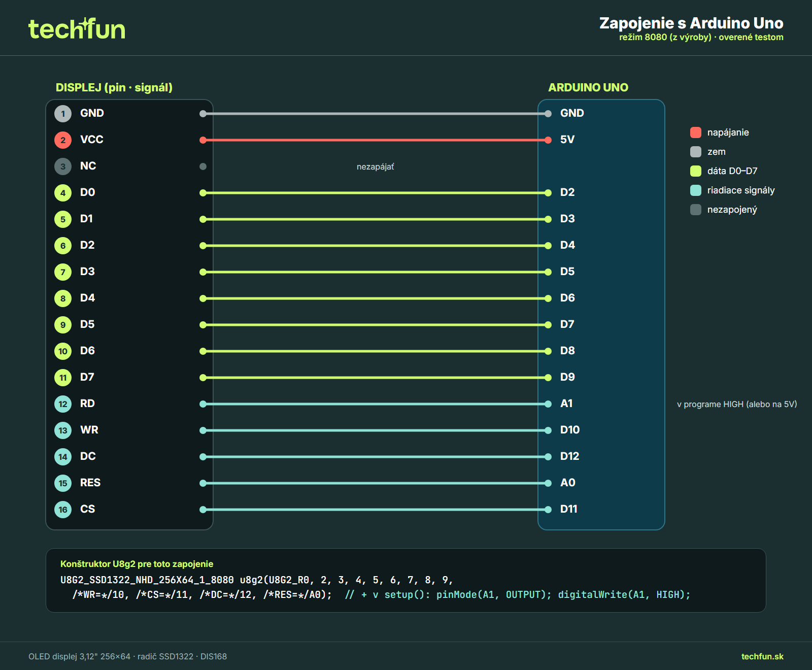Click the Arduino D11 pin label
Image resolution: width=812 pixels, height=670 pixels.
pyautogui.click(x=569, y=509)
